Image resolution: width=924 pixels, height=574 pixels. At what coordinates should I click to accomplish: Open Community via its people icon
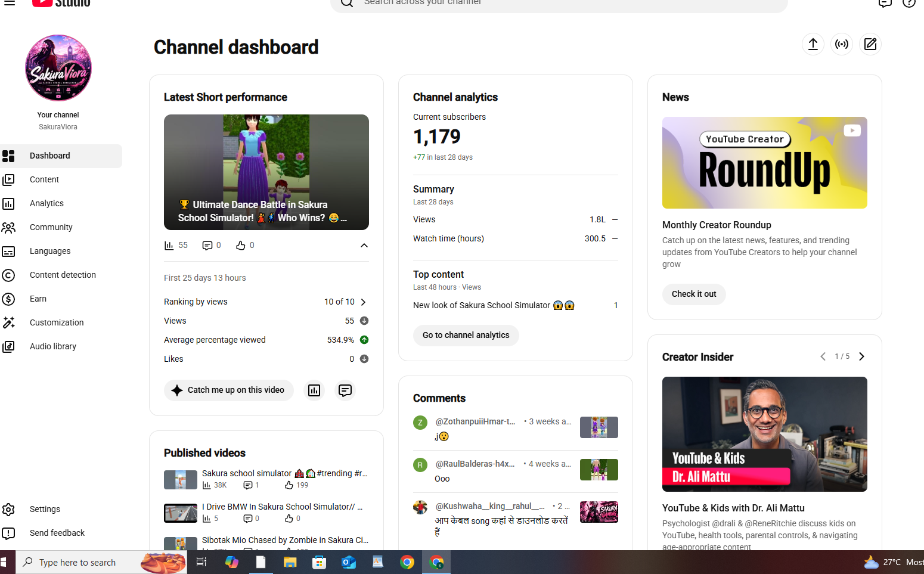pyautogui.click(x=8, y=228)
